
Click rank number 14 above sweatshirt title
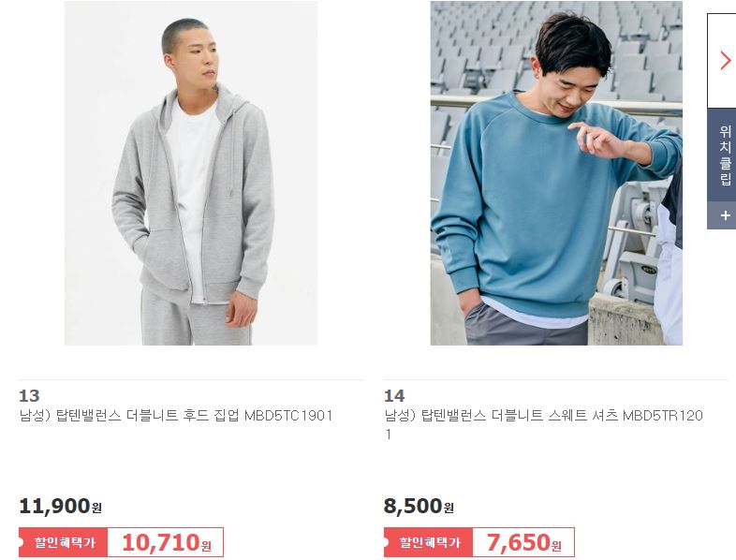click(394, 396)
